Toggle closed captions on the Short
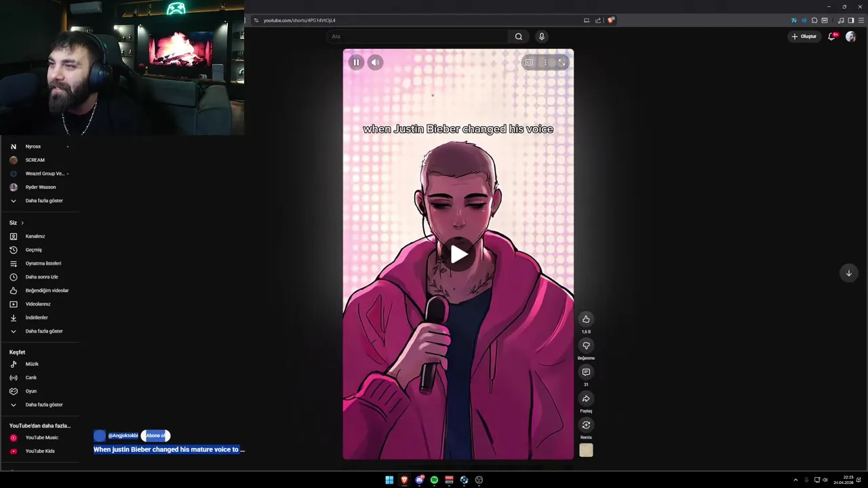868x488 pixels. (x=529, y=62)
